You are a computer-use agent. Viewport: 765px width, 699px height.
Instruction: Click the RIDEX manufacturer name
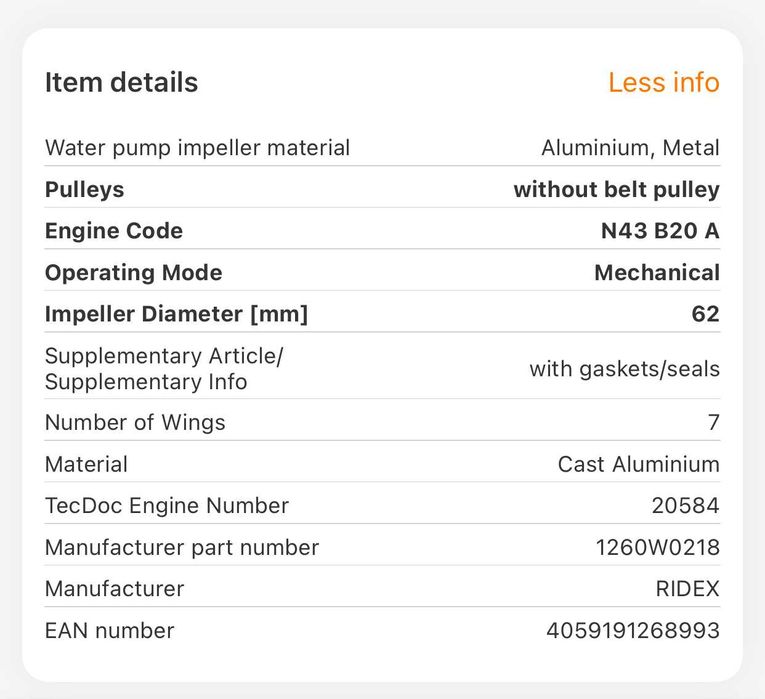pyautogui.click(x=687, y=589)
